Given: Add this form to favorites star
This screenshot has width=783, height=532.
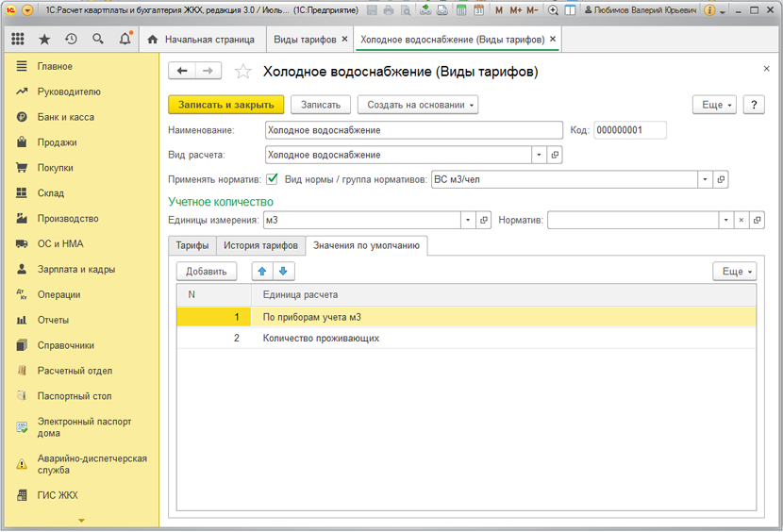Looking at the screenshot, I should click(243, 72).
